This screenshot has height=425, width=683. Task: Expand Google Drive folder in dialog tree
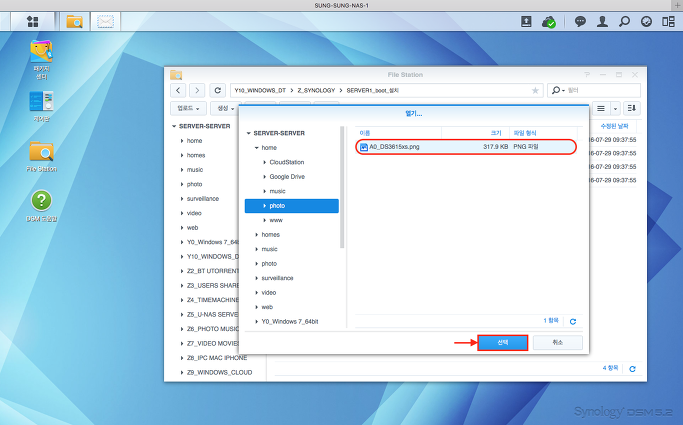264,177
